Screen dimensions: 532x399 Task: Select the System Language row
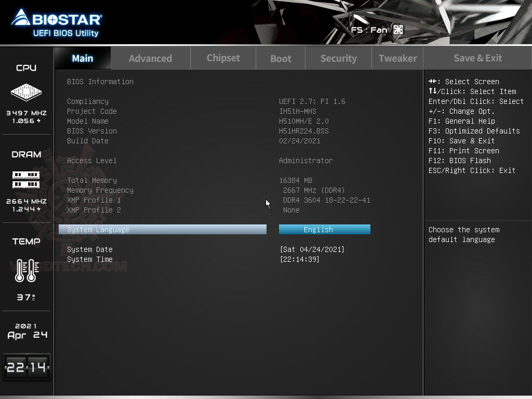click(x=163, y=229)
